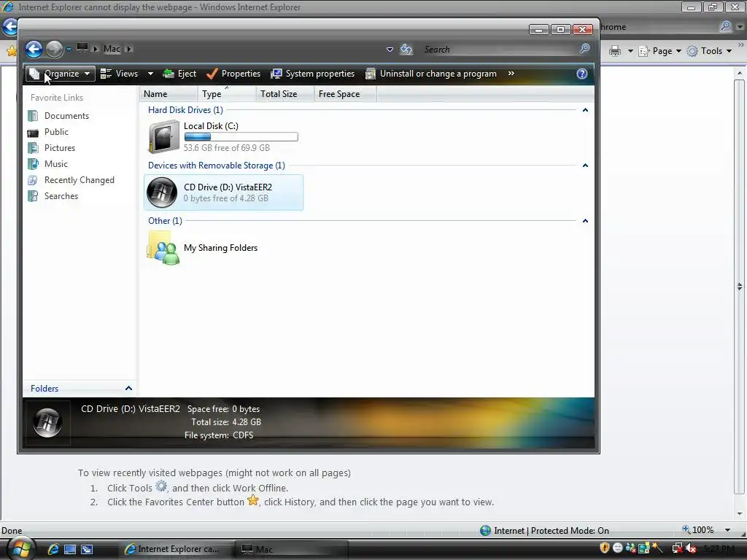The height and width of the screenshot is (560, 747).
Task: Sort by Free Space column
Action: 345,94
